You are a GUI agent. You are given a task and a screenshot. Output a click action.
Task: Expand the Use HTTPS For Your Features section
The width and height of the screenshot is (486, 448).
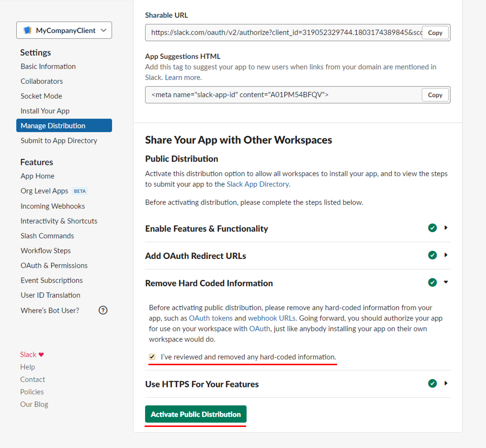(446, 383)
